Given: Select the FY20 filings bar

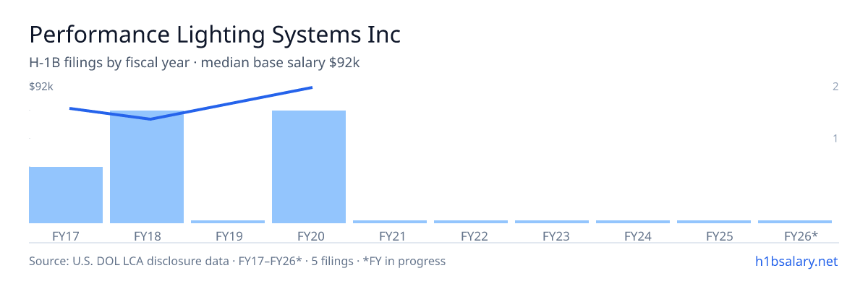Looking at the screenshot, I should [309, 167].
